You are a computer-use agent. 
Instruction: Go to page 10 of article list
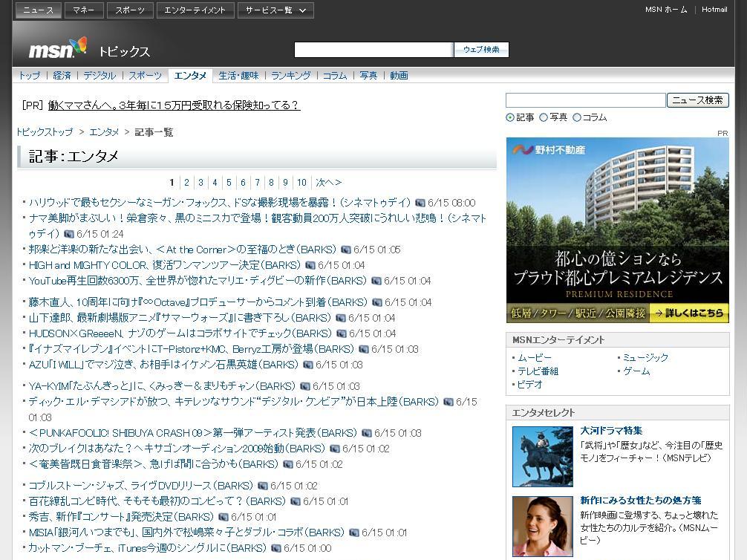tap(301, 183)
